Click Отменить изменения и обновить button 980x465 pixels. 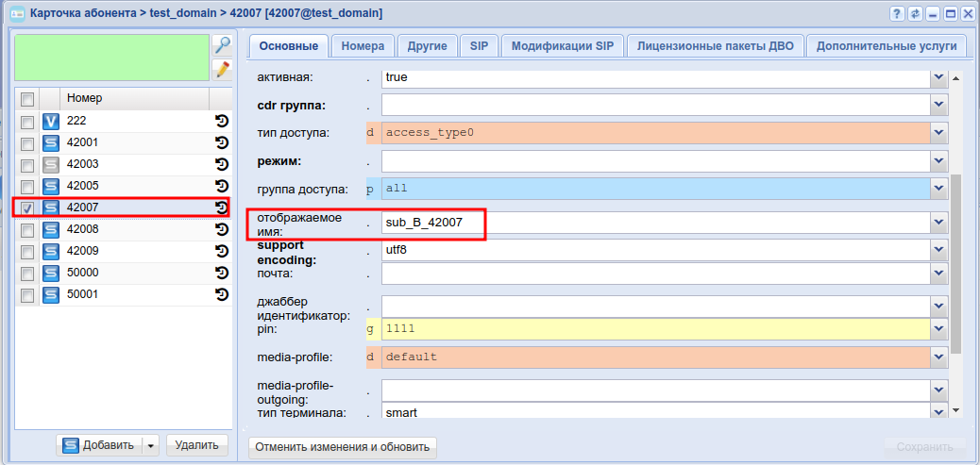point(342,447)
